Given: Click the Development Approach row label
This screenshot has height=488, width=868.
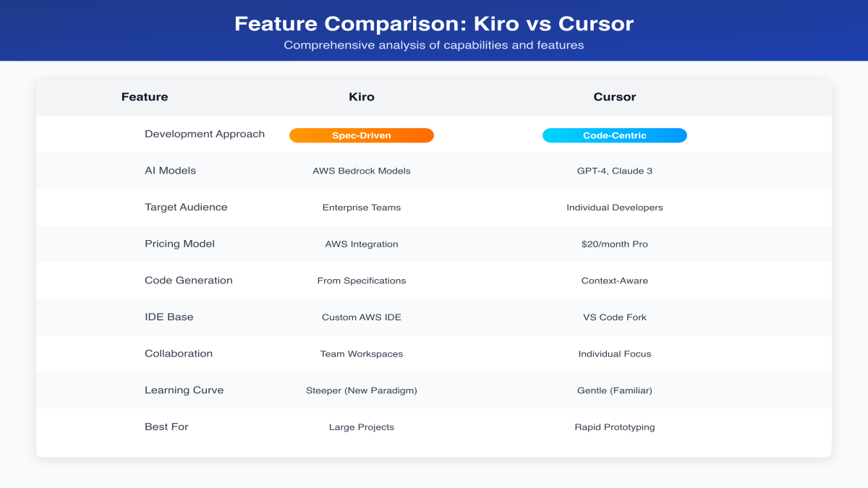Looking at the screenshot, I should (x=205, y=134).
